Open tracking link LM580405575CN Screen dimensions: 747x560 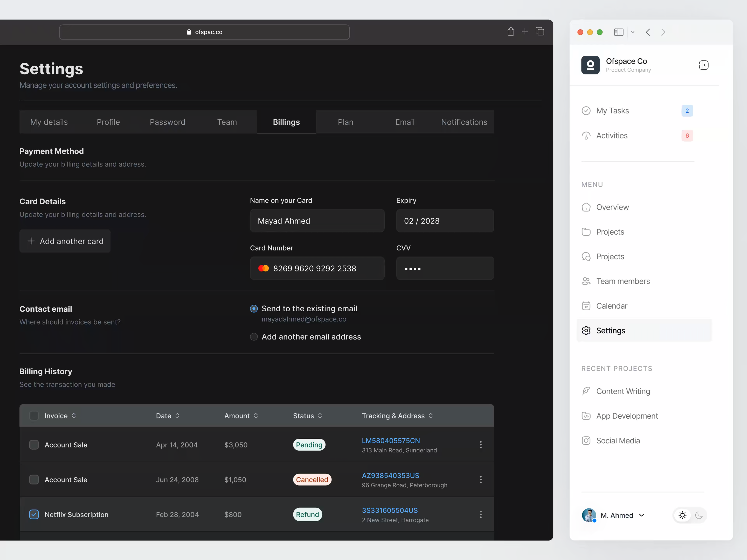point(391,440)
